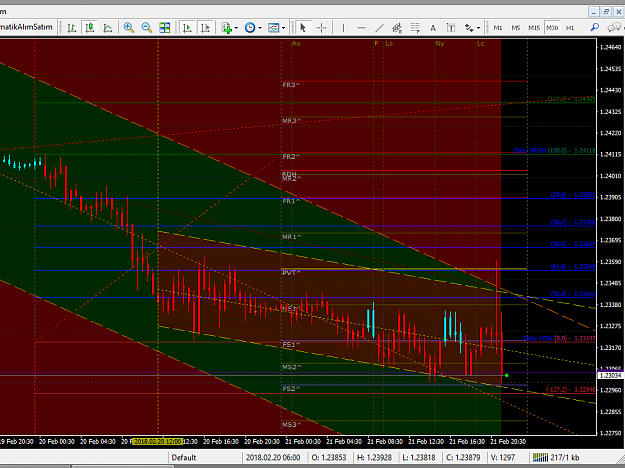Switch to M1 timeframe
The width and height of the screenshot is (625, 468).
498,28
